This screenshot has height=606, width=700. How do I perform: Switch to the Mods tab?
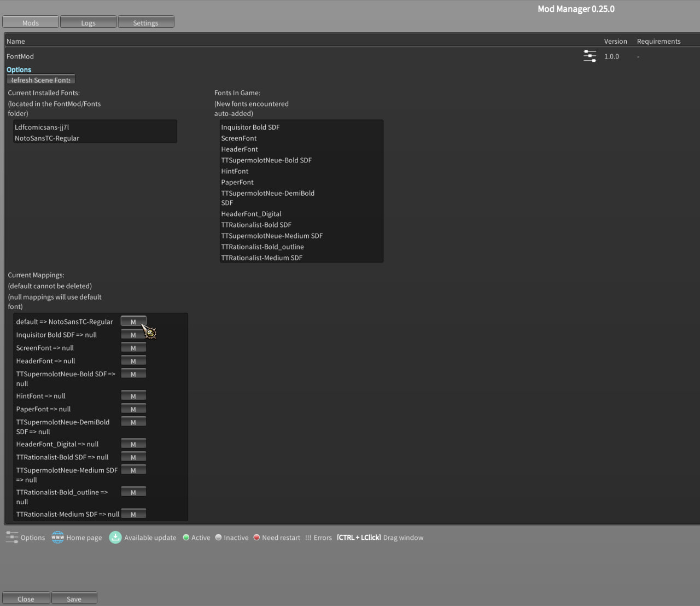click(x=31, y=22)
